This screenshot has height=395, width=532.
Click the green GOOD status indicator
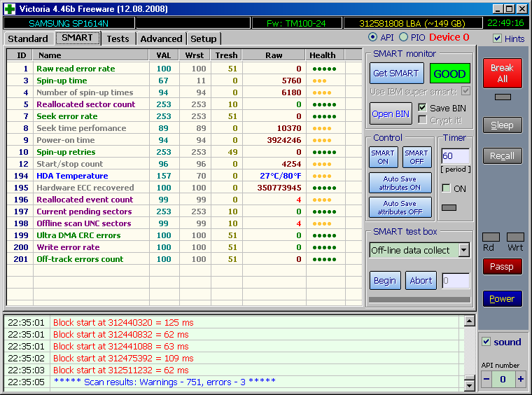(x=449, y=74)
